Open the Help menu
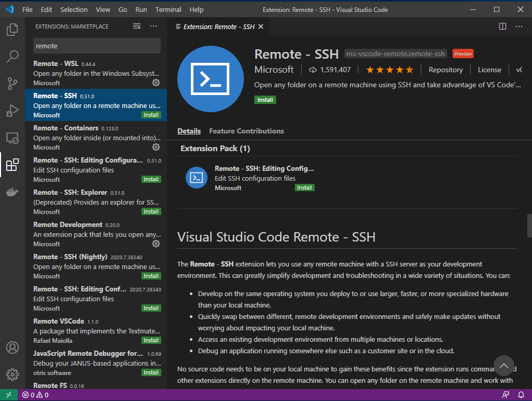 pos(197,9)
